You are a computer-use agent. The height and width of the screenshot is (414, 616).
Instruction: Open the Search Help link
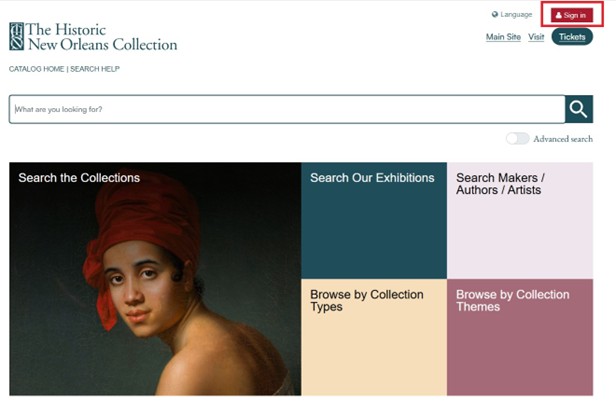tap(95, 69)
